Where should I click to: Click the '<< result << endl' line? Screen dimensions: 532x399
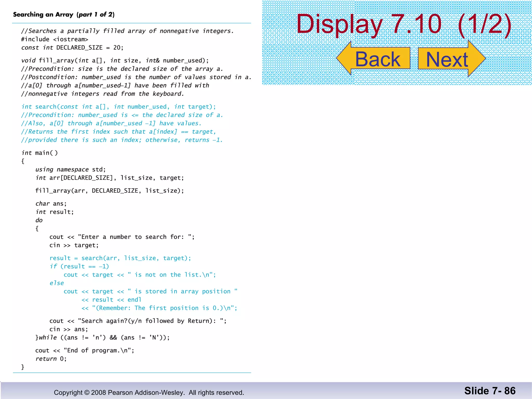tap(111, 300)
